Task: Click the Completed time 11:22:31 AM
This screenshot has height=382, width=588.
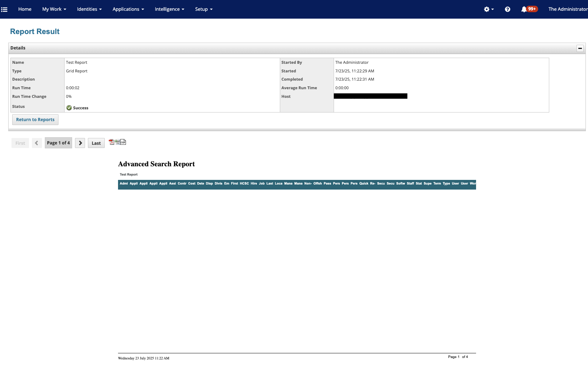Action: [355, 79]
